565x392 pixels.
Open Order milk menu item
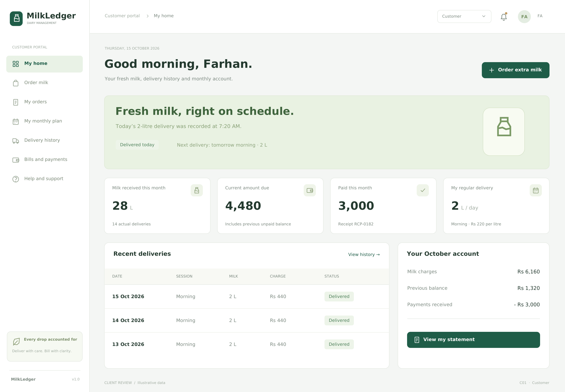click(45, 83)
